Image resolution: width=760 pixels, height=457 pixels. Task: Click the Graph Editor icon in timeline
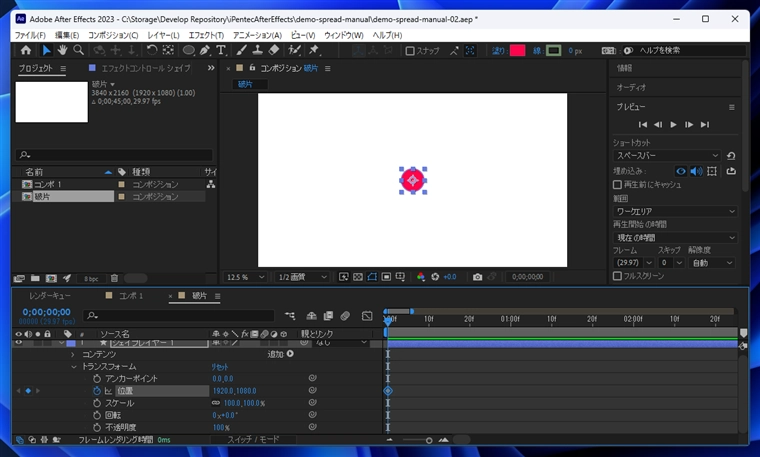click(x=367, y=316)
